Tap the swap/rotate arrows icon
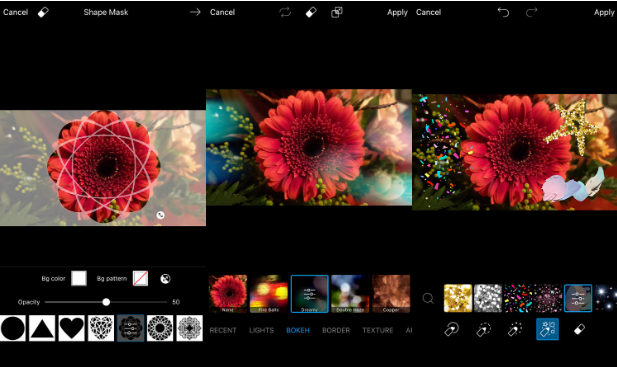Viewport: 617px width, 367px height. (285, 12)
